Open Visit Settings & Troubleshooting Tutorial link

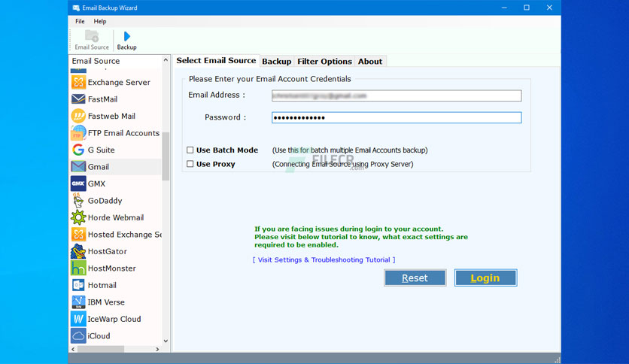(324, 260)
